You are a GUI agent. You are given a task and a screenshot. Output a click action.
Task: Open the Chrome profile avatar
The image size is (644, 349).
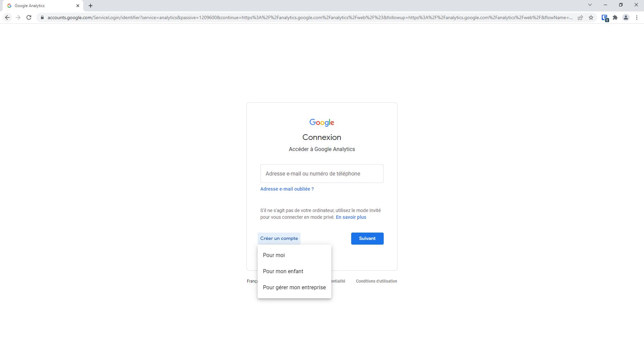click(626, 17)
